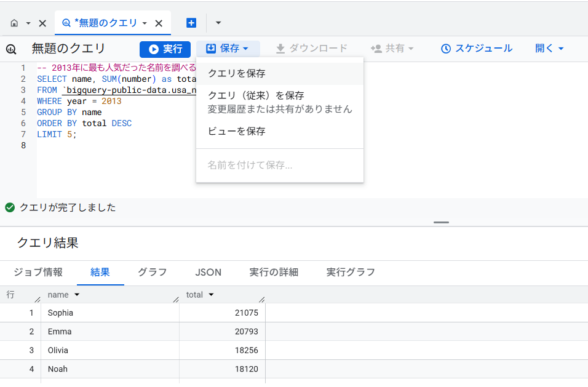Screen dimensions: 588x387
Task: Click the Noah cell
Action: click(x=110, y=369)
